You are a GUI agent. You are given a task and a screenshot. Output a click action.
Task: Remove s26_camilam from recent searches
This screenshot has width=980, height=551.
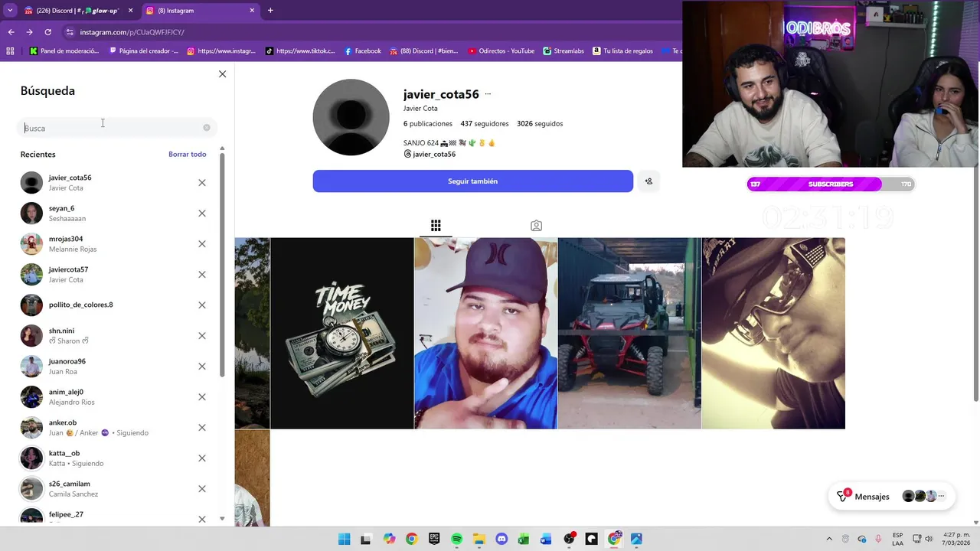tap(202, 489)
